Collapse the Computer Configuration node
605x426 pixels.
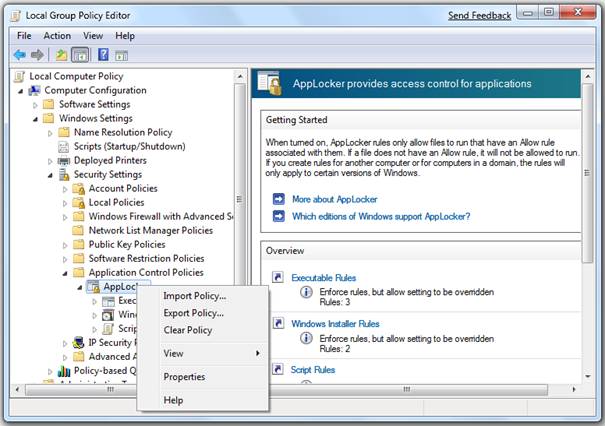tap(20, 91)
